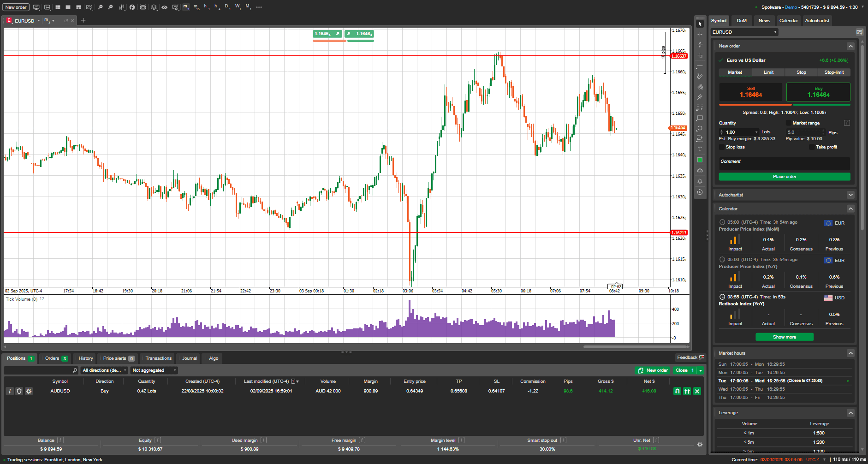Select the green color swatch in toolbar
Image resolution: width=868 pixels, height=464 pixels.
pos(700,160)
